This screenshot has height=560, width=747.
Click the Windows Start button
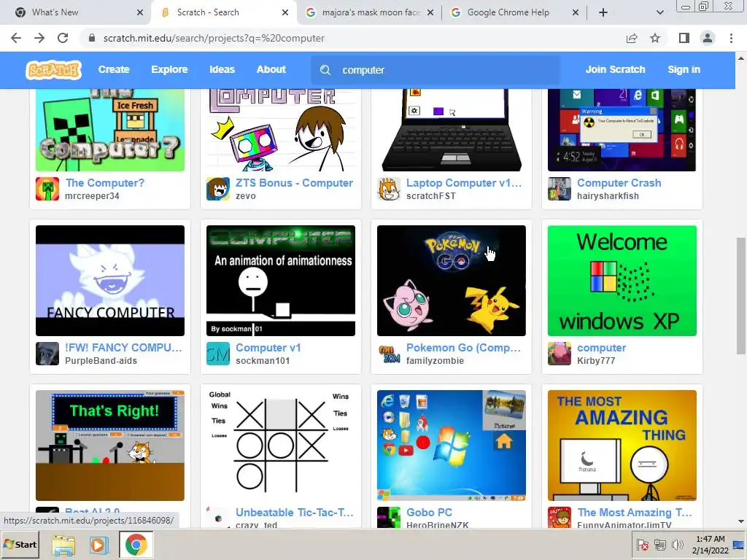20,545
